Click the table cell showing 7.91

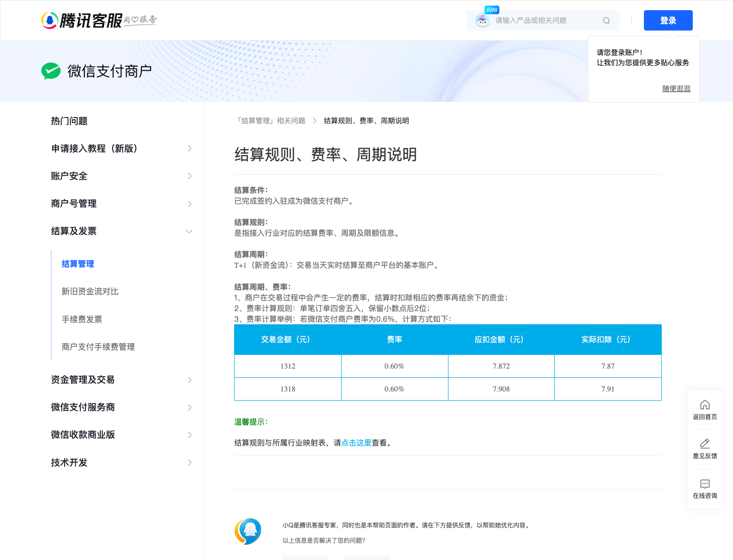tap(608, 389)
